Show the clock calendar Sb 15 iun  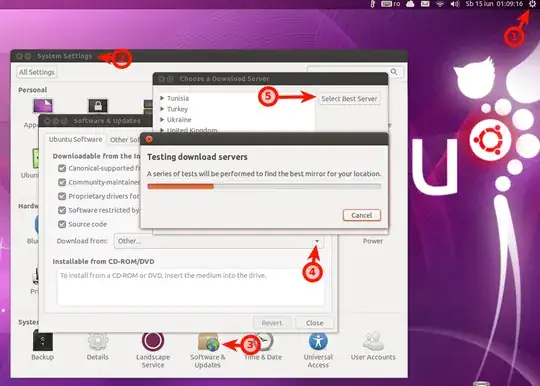[x=494, y=4]
